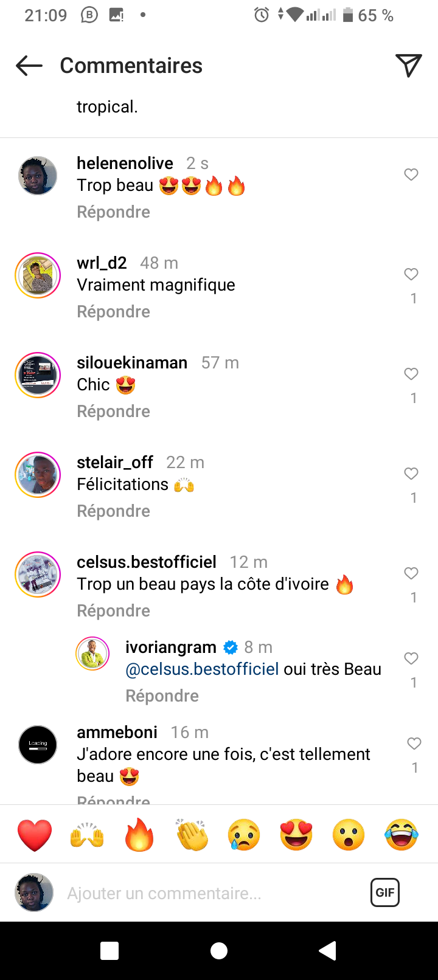Add the surprised face quick emoji

349,835
